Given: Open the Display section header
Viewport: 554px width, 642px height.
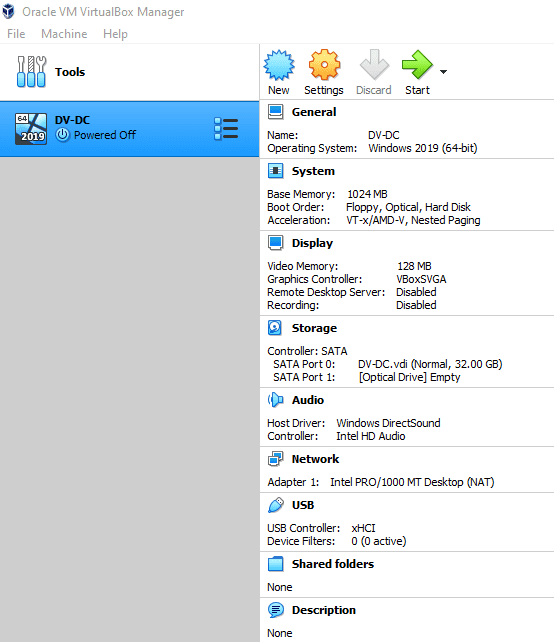Looking at the screenshot, I should coord(312,243).
